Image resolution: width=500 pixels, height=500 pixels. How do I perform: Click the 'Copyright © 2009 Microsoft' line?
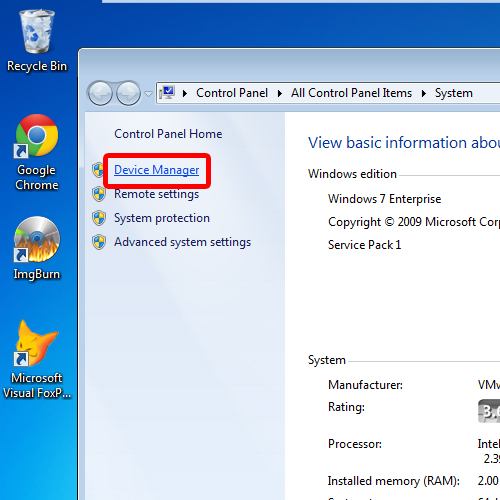point(414,222)
